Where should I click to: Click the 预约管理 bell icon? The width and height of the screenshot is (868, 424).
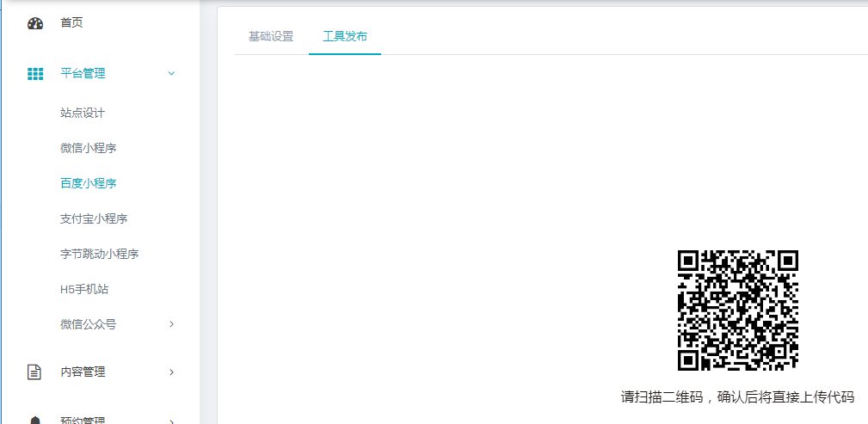click(x=34, y=420)
